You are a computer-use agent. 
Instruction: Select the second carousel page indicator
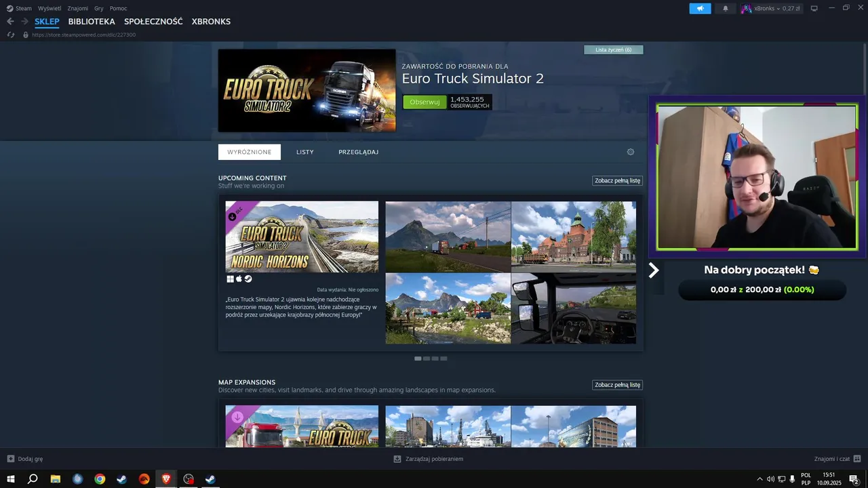pyautogui.click(x=427, y=359)
